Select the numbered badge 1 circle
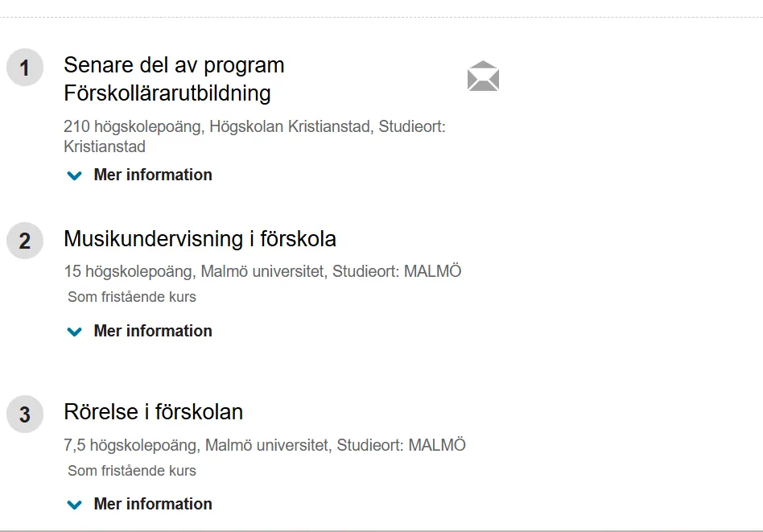 coord(25,68)
